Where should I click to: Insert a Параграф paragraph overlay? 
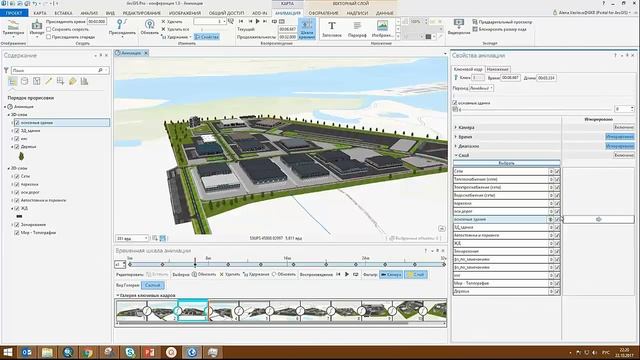coord(357,29)
